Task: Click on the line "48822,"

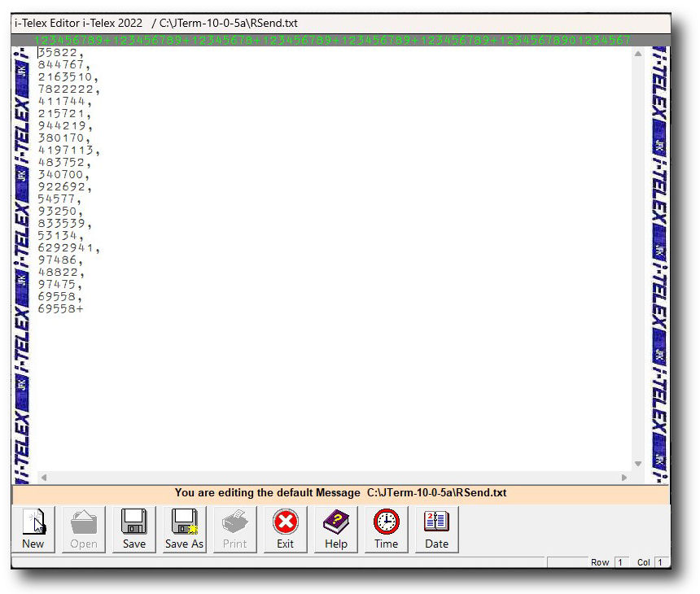Action: tap(61, 273)
